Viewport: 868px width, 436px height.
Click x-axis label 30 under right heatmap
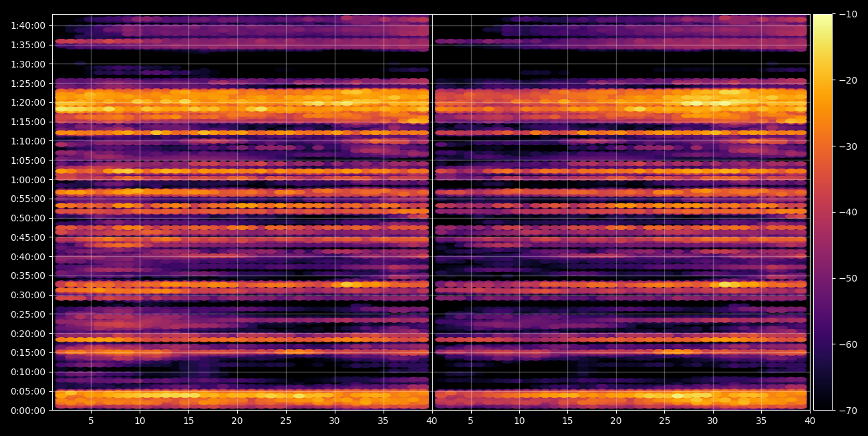[x=713, y=421]
